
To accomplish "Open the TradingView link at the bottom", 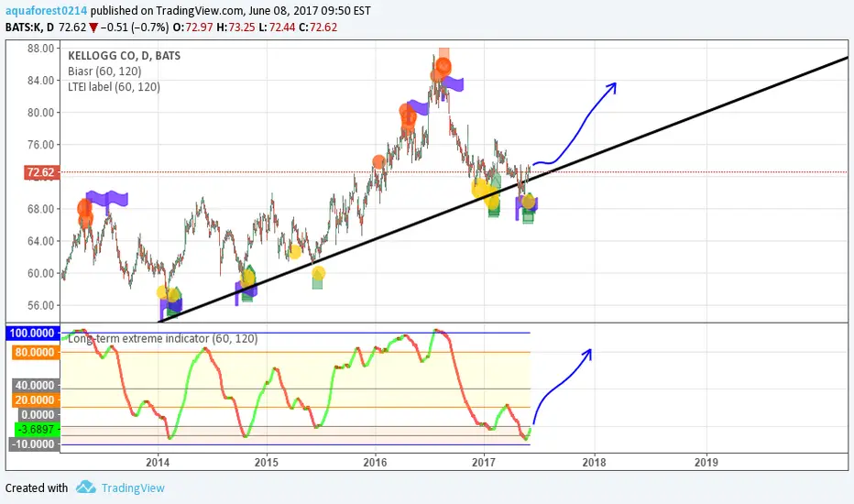I will point(133,488).
